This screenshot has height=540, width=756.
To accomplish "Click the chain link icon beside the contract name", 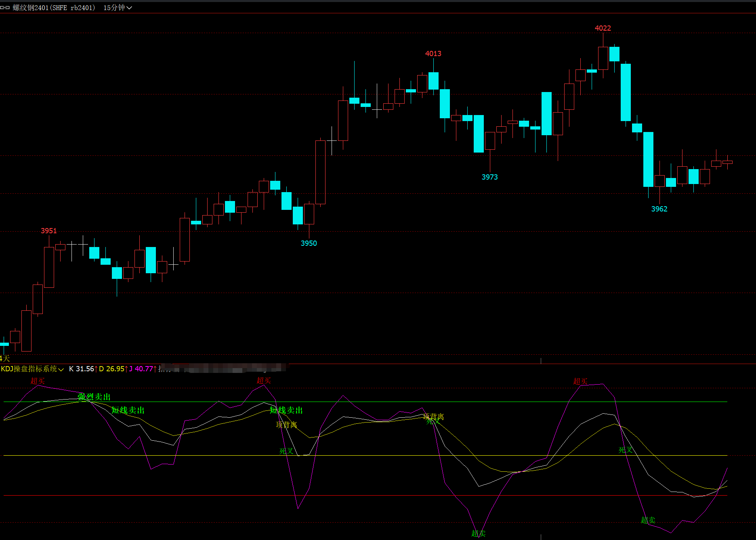I will click(x=5, y=8).
